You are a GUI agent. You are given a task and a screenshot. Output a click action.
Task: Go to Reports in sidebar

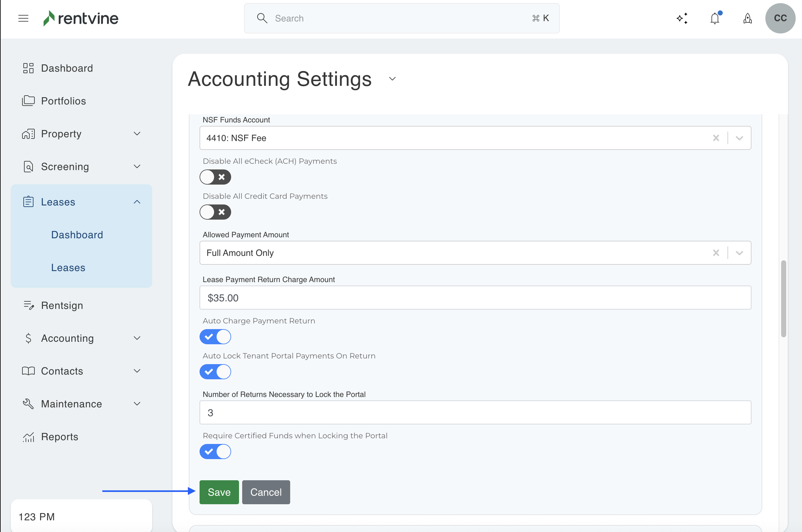coord(59,437)
